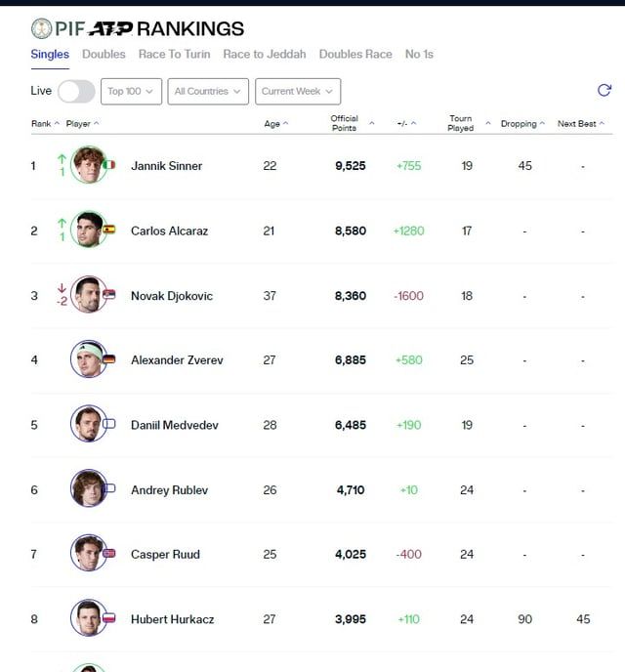Click Hubert Hurkacz's avatar image
625x672 pixels.
click(x=88, y=618)
